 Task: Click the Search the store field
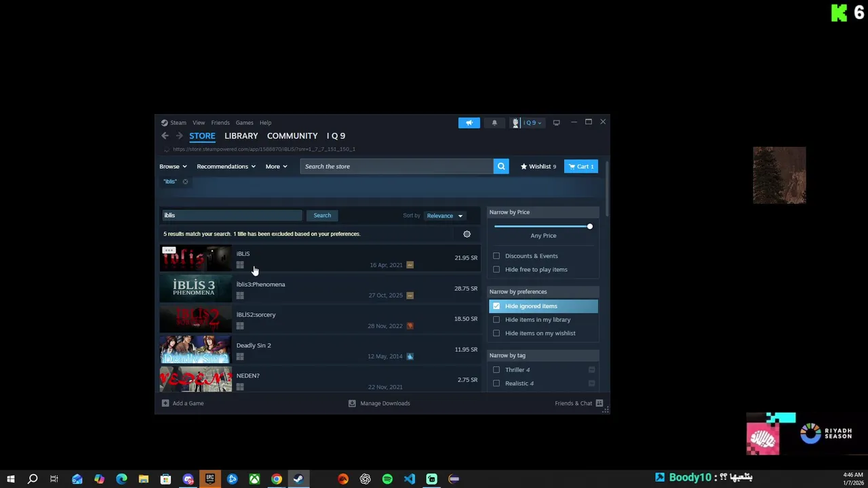coord(397,167)
